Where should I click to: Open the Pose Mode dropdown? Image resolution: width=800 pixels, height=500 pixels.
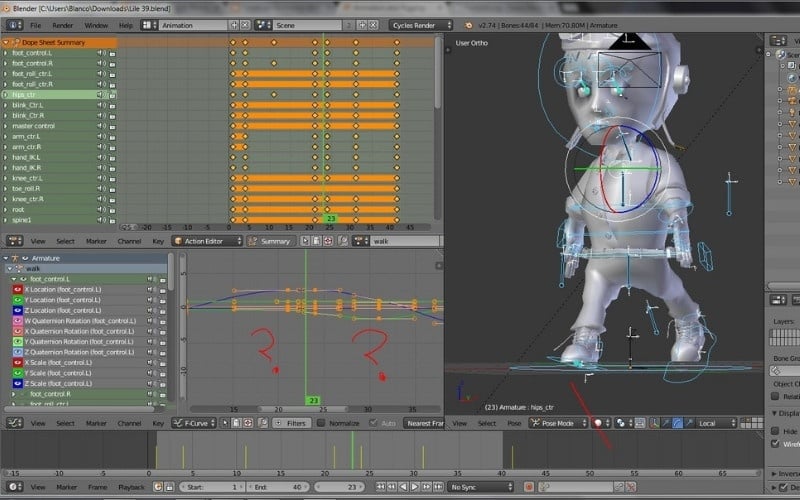coord(560,423)
